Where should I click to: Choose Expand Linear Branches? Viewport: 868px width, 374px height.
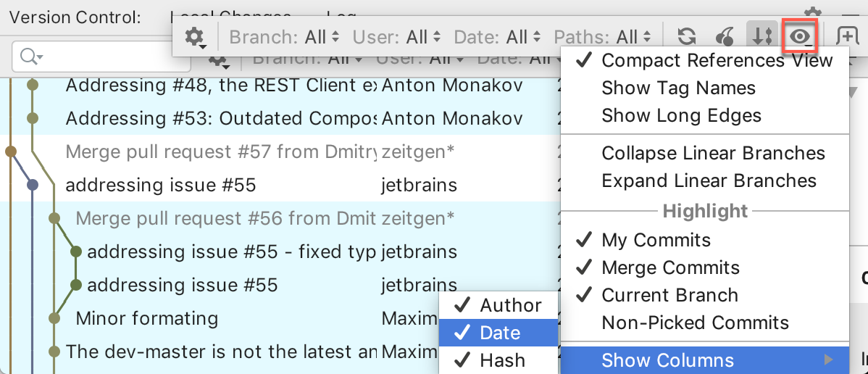tap(705, 180)
